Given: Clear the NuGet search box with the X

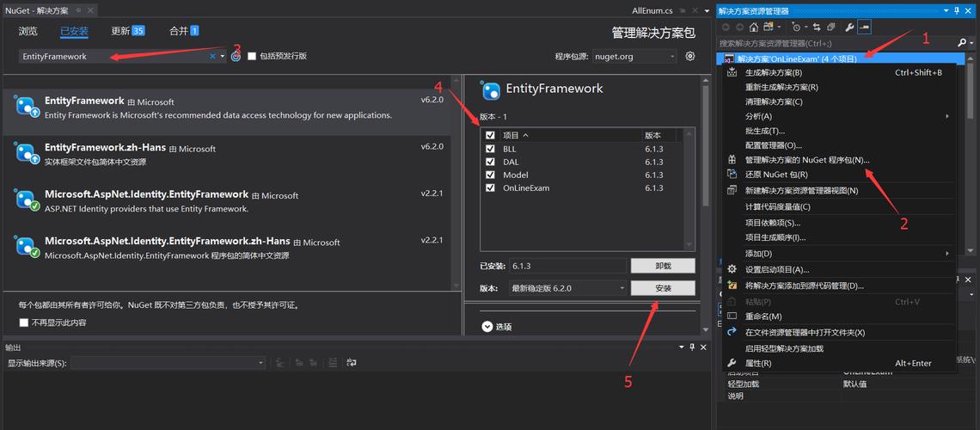Looking at the screenshot, I should [212, 56].
